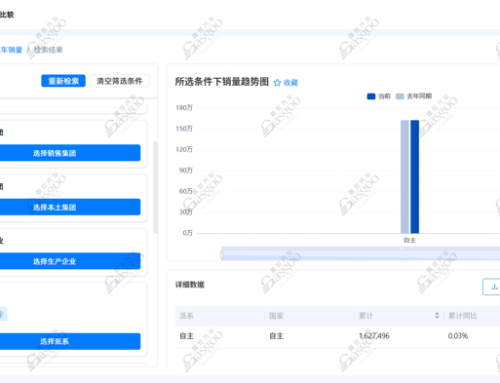Sort the 累计 column using its arrows
The height and width of the screenshot is (383, 500).
click(x=437, y=316)
